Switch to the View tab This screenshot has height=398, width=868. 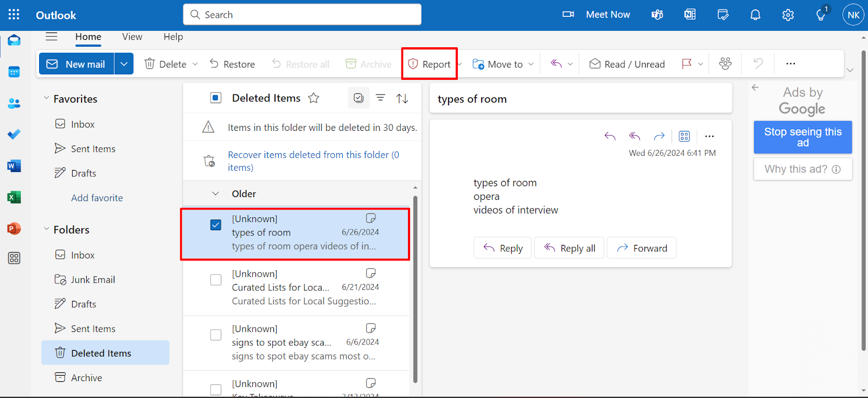click(132, 37)
